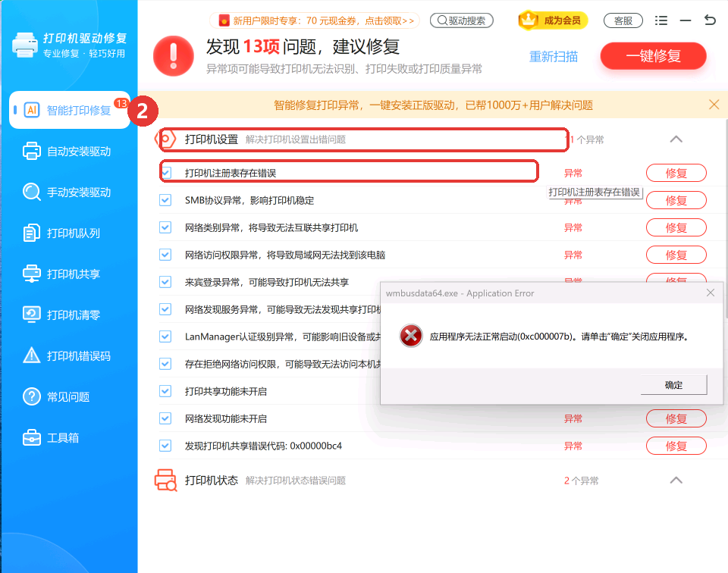Screen dimensions: 728x573
Task: Click the 打印机清零 reset icon
Action: tap(32, 315)
